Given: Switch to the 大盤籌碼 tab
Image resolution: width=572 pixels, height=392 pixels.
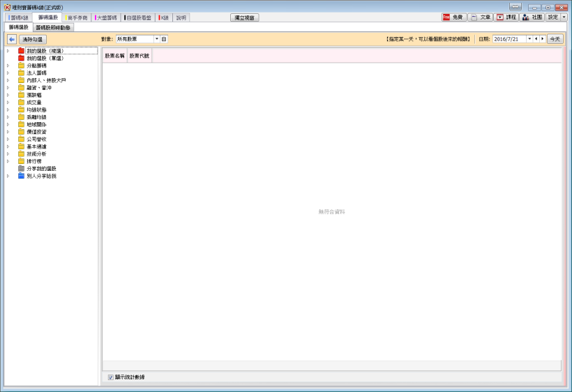Looking at the screenshot, I should tap(107, 17).
